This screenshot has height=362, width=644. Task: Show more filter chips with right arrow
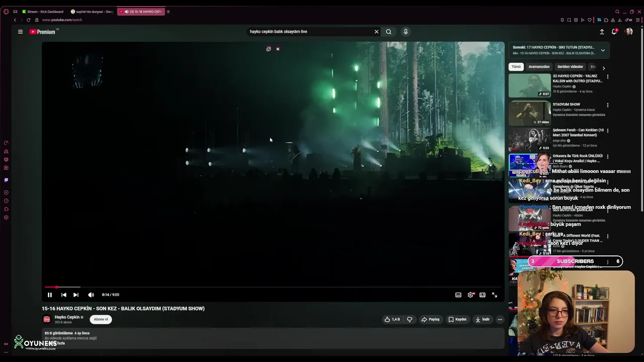point(604,68)
